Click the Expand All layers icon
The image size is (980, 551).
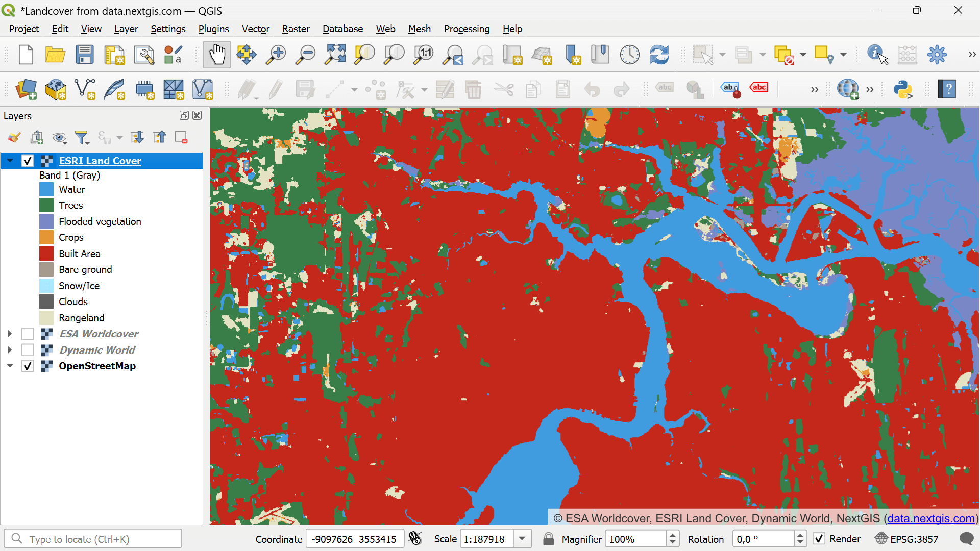137,137
